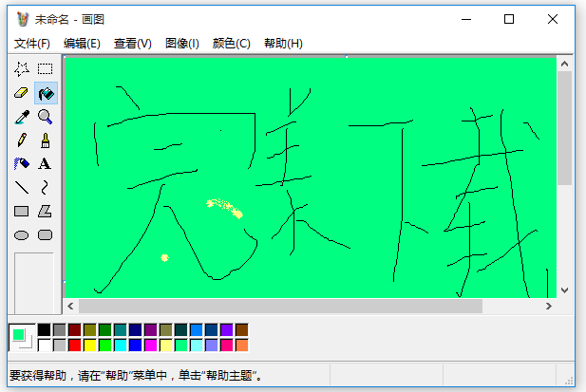This screenshot has width=586, height=392.
Task: Select the Text tool
Action: click(x=45, y=164)
